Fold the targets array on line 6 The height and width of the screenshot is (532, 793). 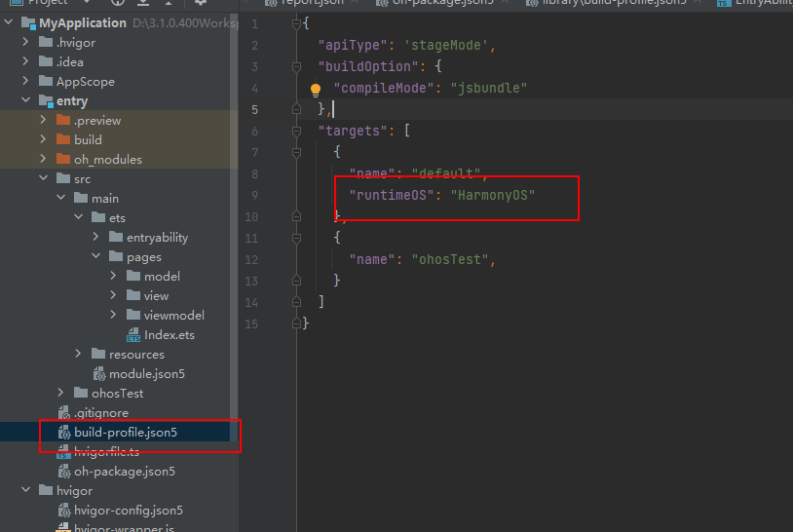tap(296, 131)
